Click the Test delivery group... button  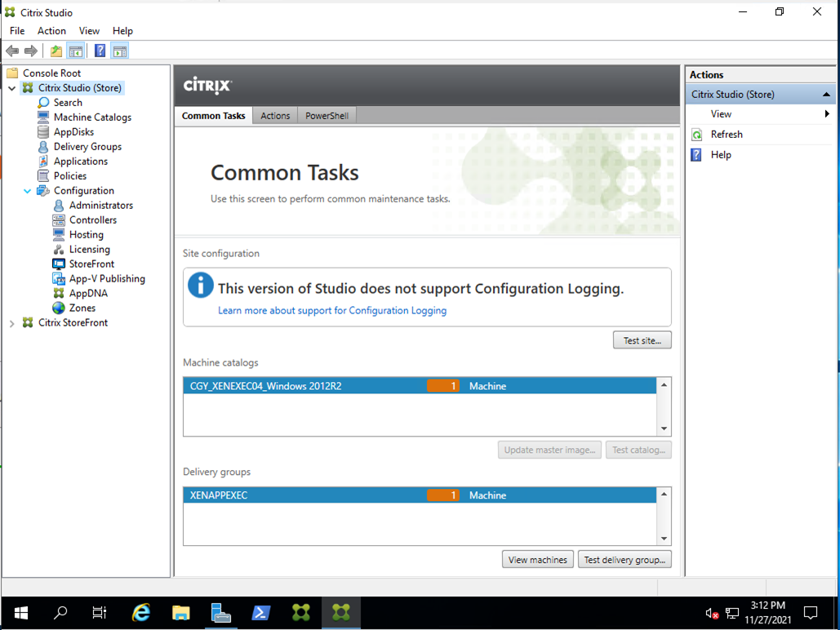coord(624,560)
